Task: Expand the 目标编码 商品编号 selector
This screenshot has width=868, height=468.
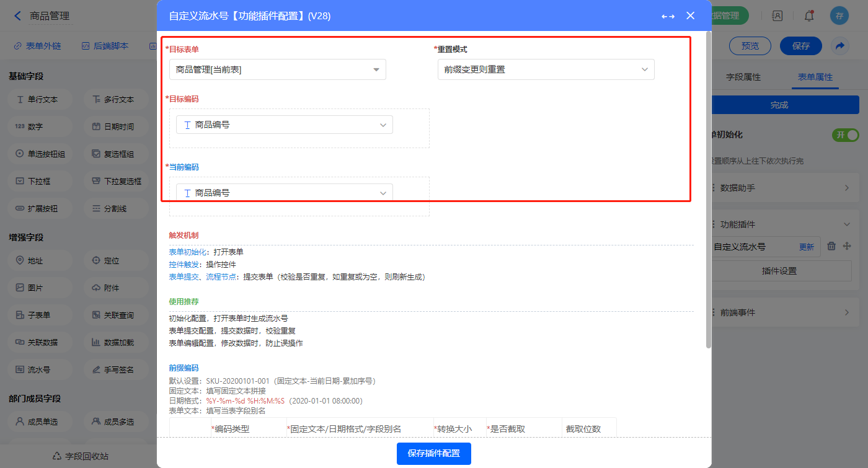Action: tap(284, 125)
